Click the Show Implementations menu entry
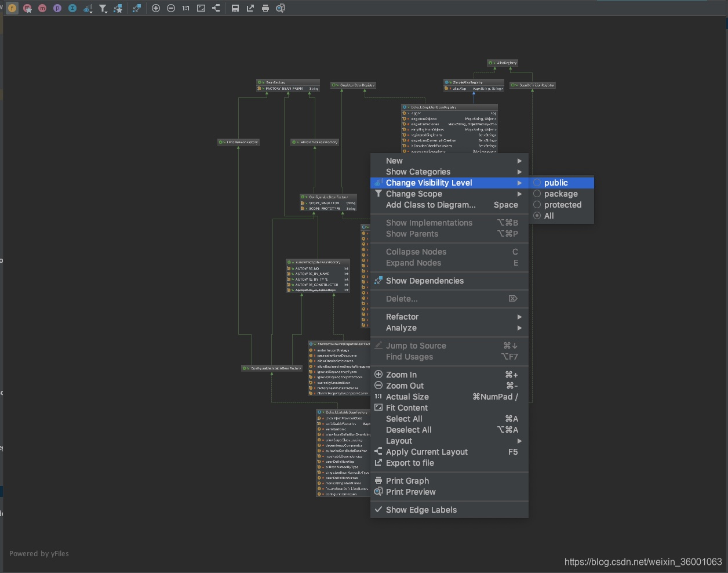Viewport: 728px width, 573px height. 449,223
